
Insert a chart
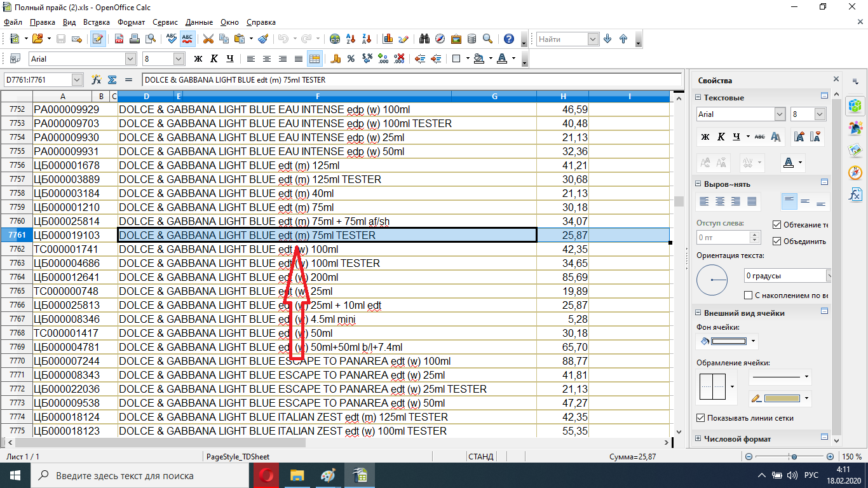(x=388, y=39)
